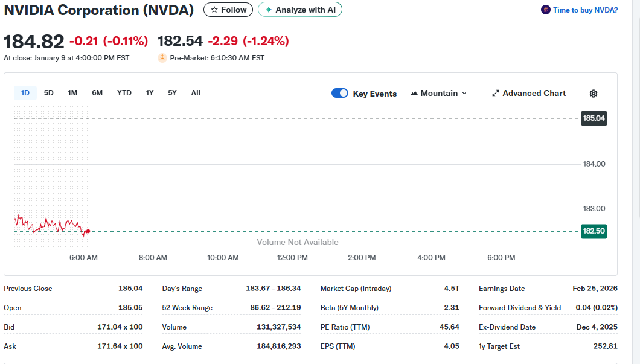This screenshot has width=640, height=364.
Task: Click the 182.50 green price marker
Action: point(594,231)
